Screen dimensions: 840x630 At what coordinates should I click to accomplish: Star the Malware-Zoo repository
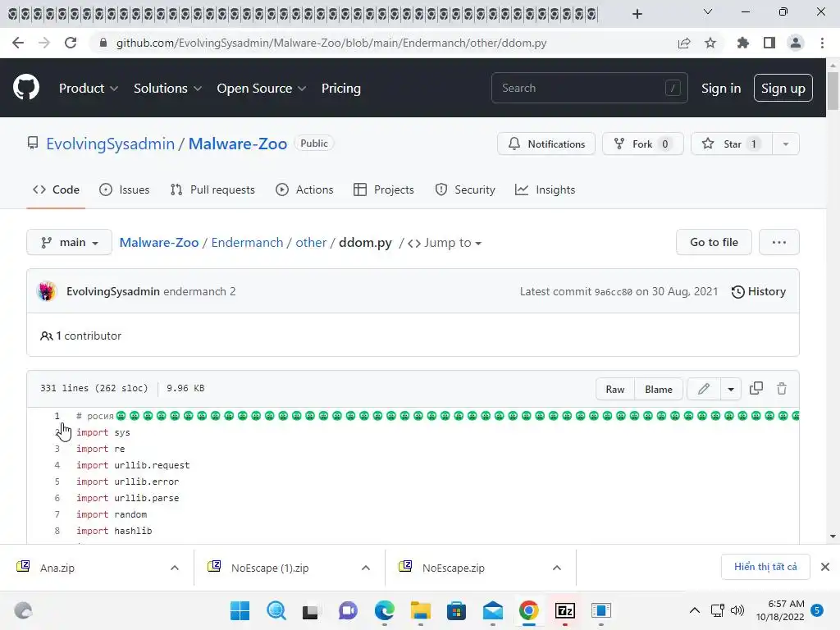pos(732,144)
